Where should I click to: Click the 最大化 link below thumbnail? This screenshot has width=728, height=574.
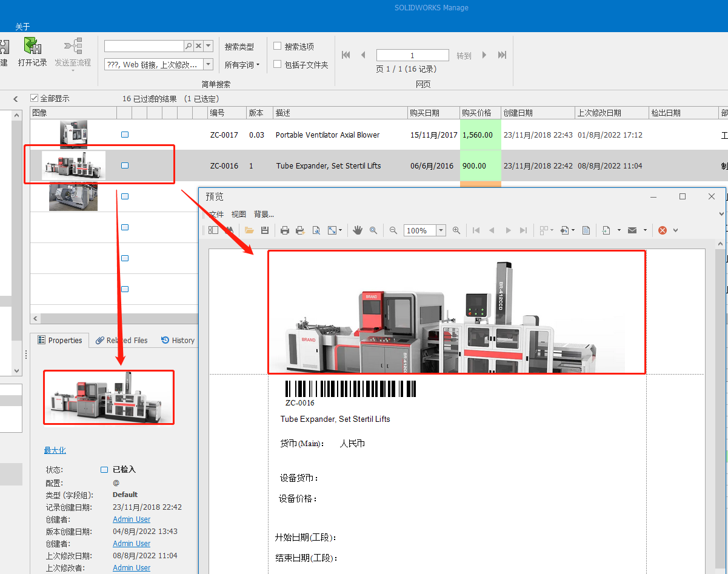[55, 450]
